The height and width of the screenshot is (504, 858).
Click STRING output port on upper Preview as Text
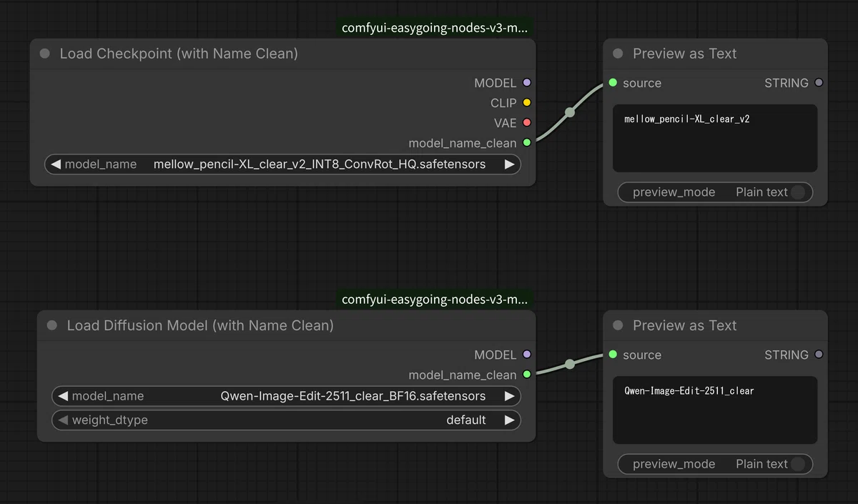[819, 83]
